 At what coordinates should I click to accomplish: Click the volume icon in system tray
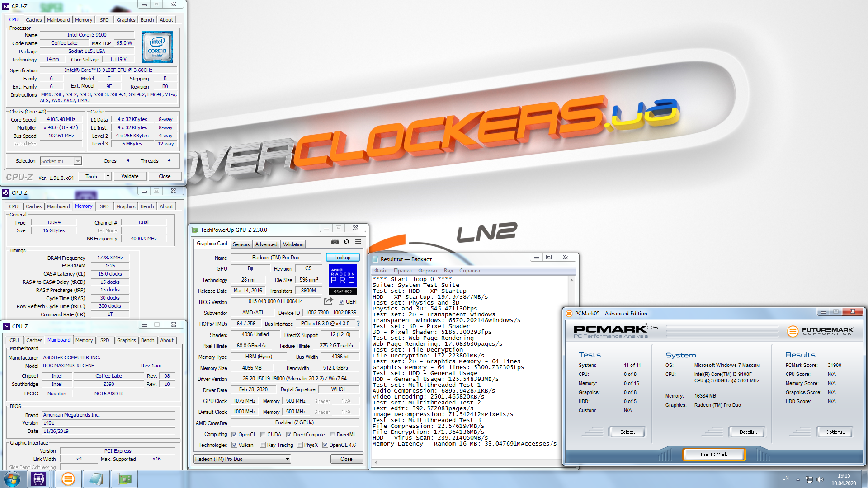click(x=820, y=479)
